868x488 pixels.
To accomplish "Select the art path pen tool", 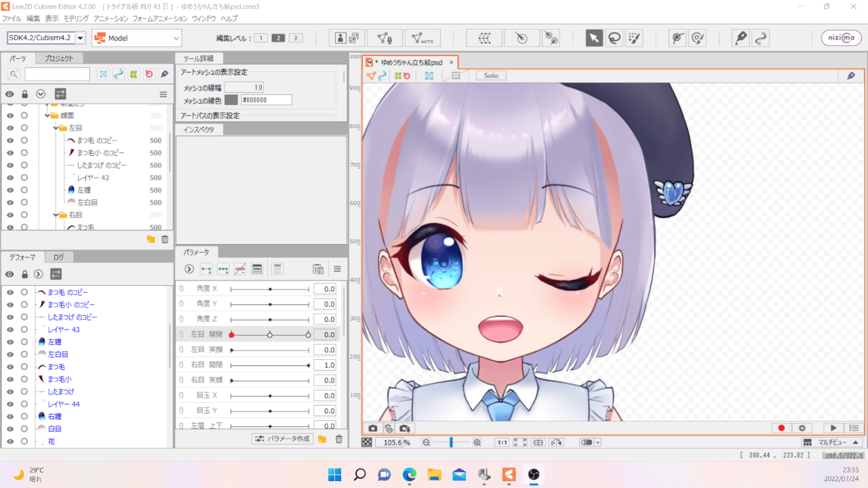I will (741, 38).
